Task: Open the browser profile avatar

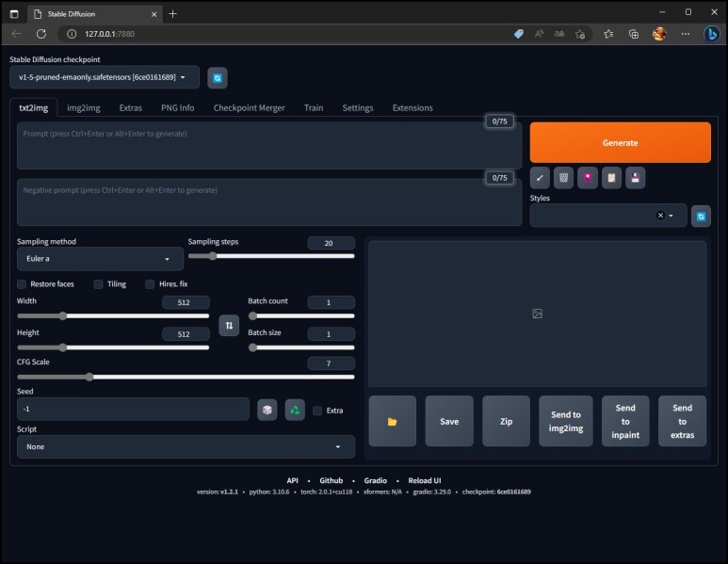Action: (659, 34)
